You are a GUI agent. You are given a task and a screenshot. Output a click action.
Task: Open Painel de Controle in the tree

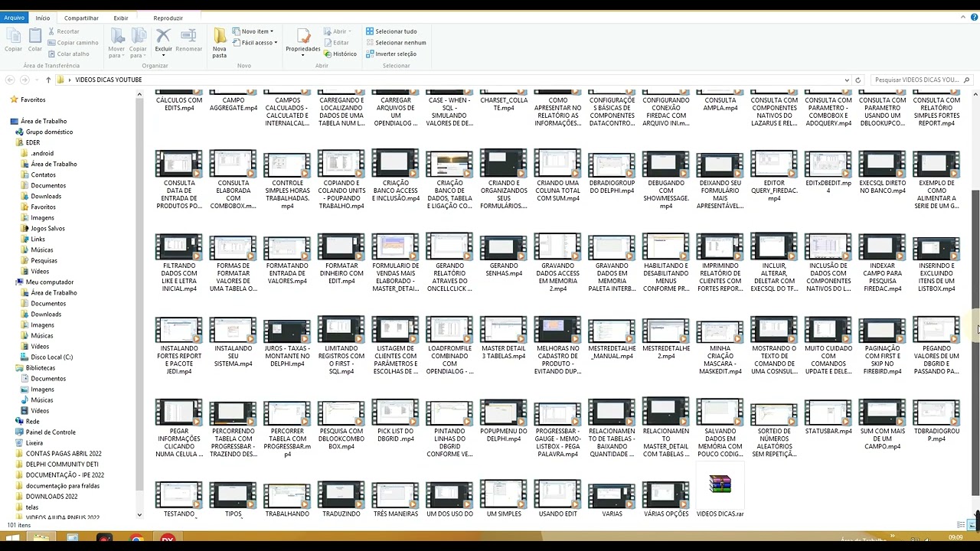coord(51,432)
